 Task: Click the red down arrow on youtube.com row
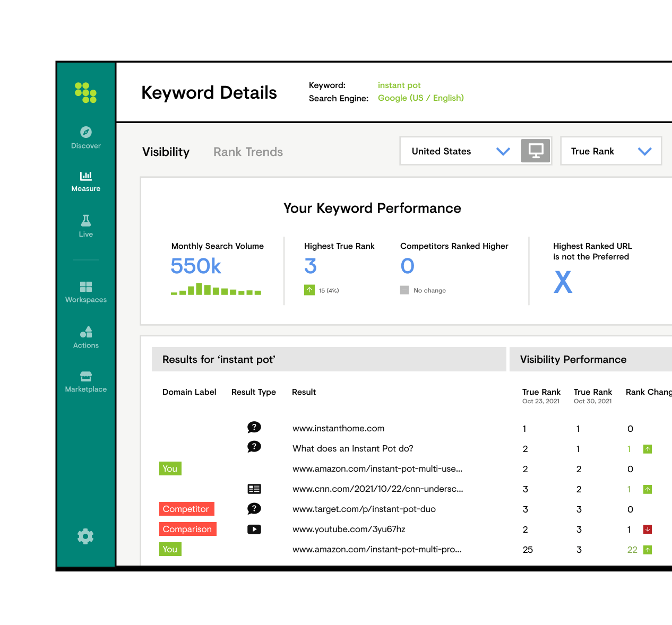[x=648, y=529]
